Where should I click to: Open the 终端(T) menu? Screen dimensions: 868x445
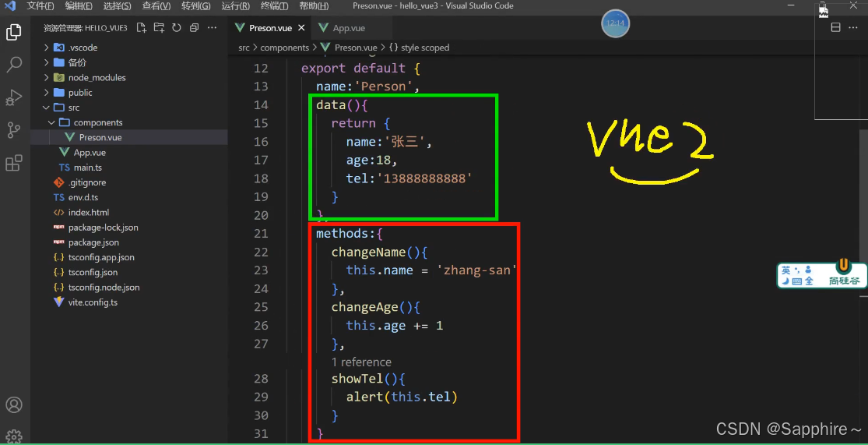click(274, 6)
